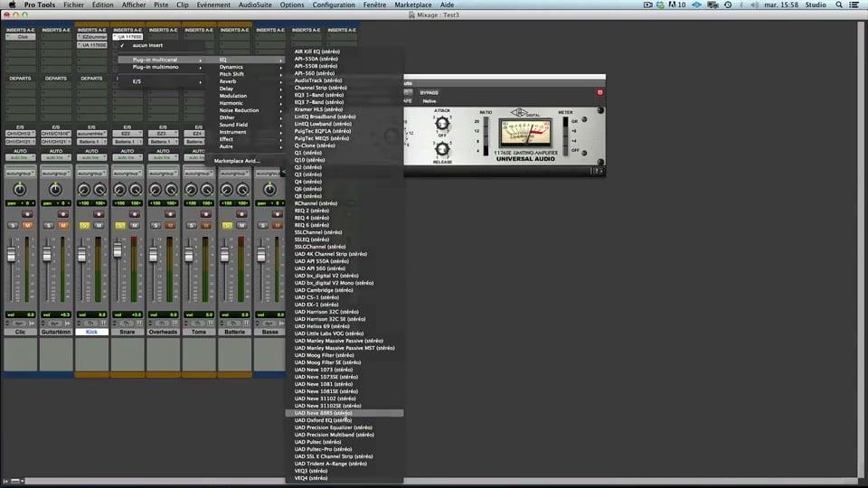Screen dimensions: 868x488
Task: Click the dyn button on Basse track
Action: coord(269,324)
